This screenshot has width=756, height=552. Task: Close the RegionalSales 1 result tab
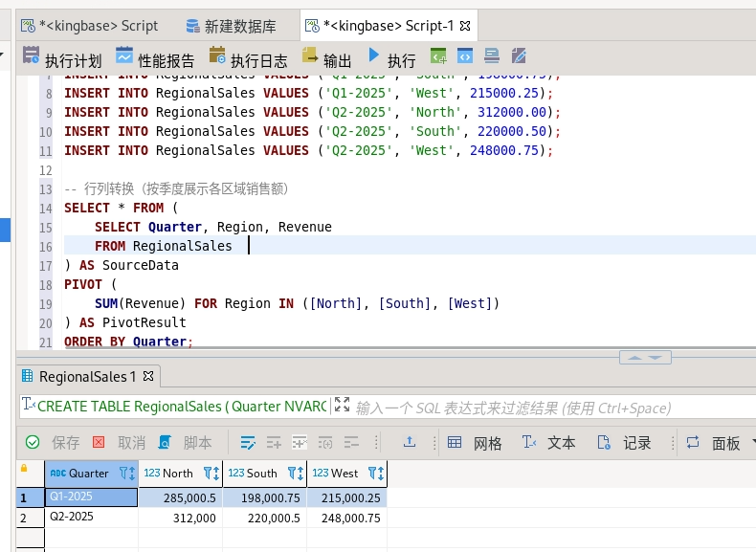(x=148, y=376)
